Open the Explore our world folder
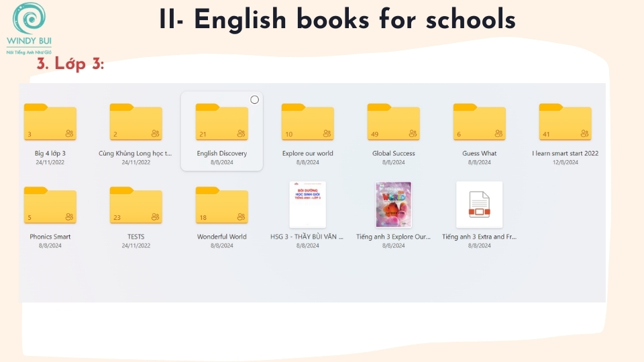The height and width of the screenshot is (362, 644). [308, 123]
